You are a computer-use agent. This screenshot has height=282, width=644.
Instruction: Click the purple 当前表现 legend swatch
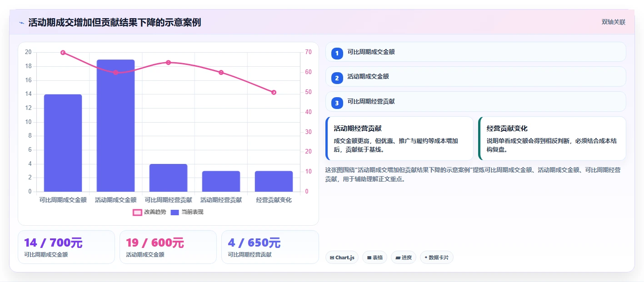(x=175, y=212)
